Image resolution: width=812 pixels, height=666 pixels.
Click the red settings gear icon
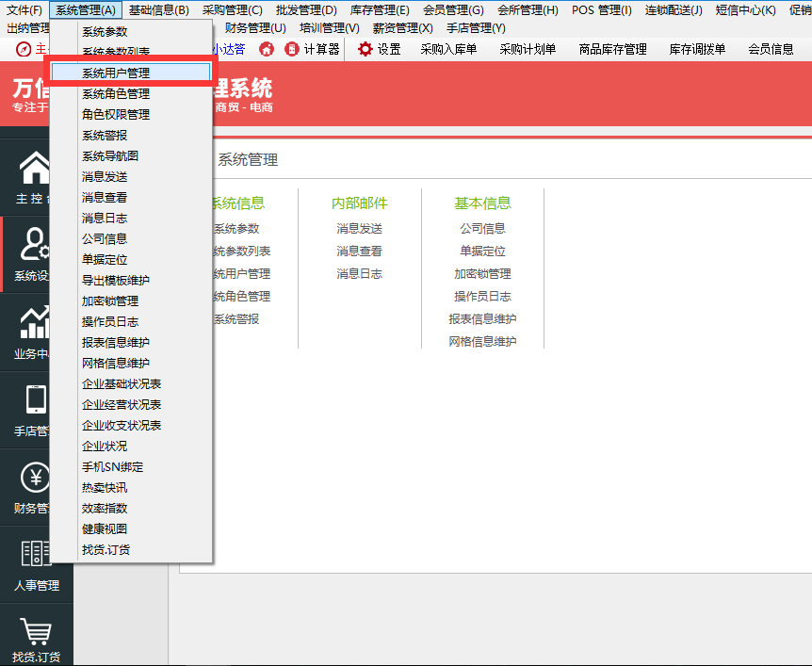coord(365,49)
